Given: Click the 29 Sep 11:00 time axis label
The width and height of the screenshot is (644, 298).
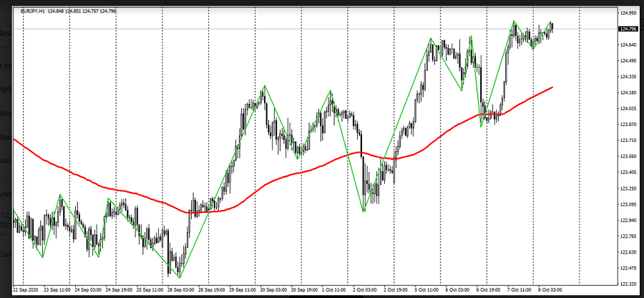Looking at the screenshot, I should (243, 289).
